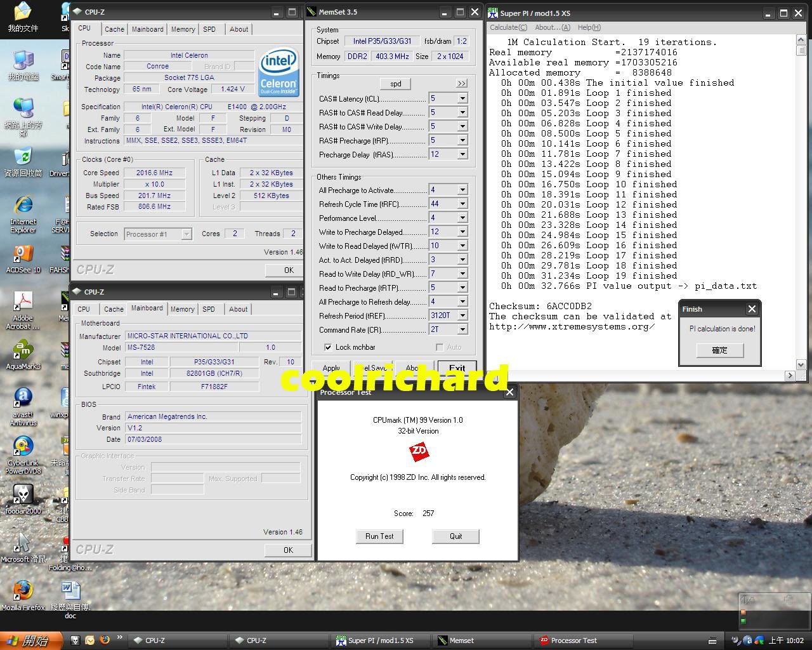This screenshot has height=650, width=812.
Task: Click OK in bottom CPU-Z window
Action: click(288, 550)
